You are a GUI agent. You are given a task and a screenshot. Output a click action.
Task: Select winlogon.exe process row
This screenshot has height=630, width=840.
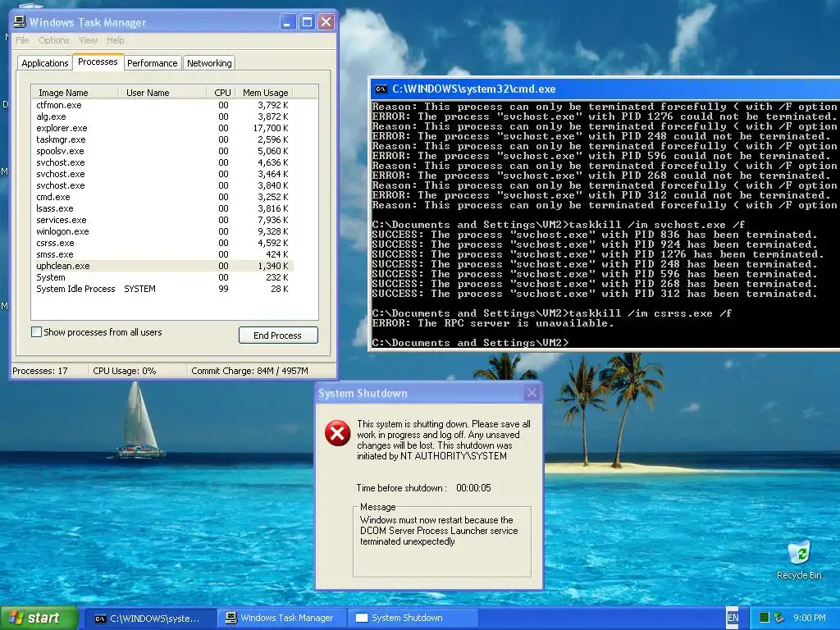pos(162,231)
